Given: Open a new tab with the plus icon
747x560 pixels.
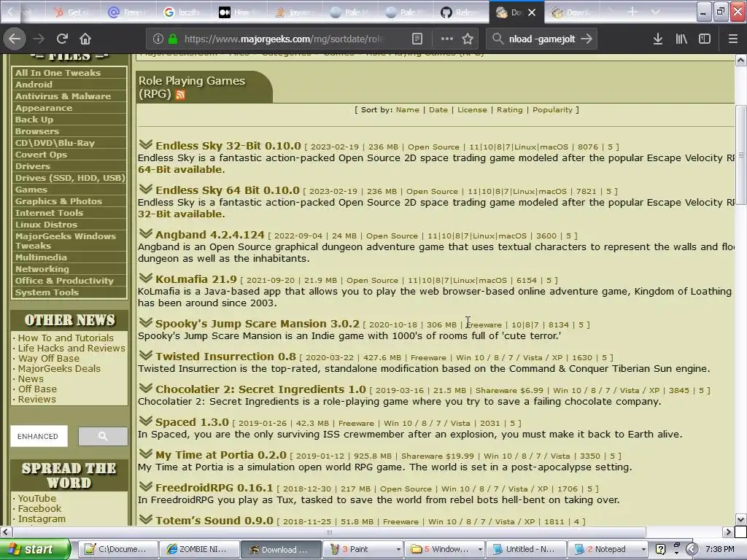Looking at the screenshot, I should (x=632, y=12).
